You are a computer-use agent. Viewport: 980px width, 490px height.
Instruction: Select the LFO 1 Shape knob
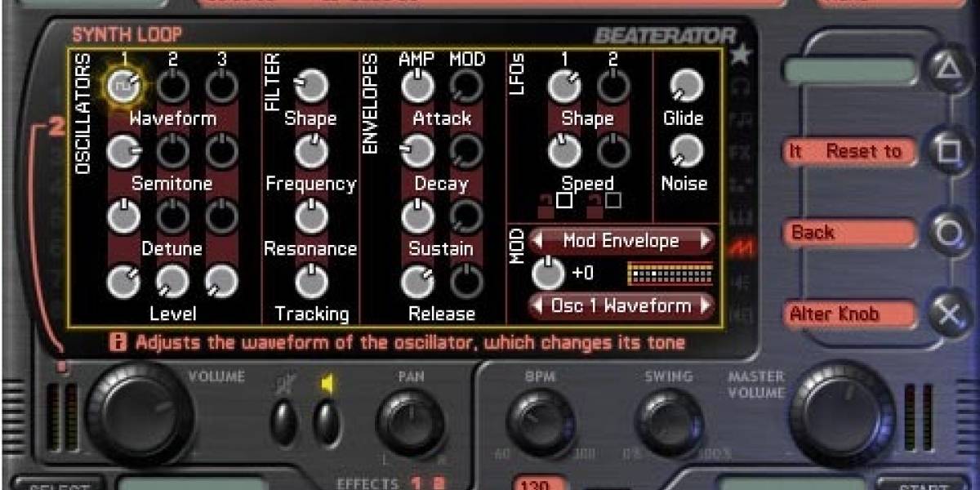pyautogui.click(x=564, y=86)
